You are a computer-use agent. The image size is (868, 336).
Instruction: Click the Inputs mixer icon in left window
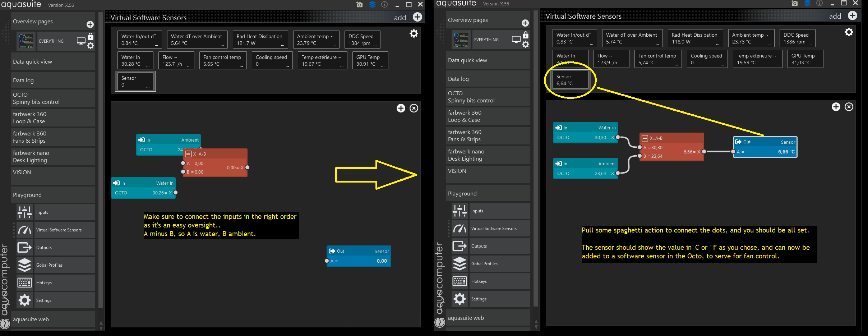click(25, 212)
